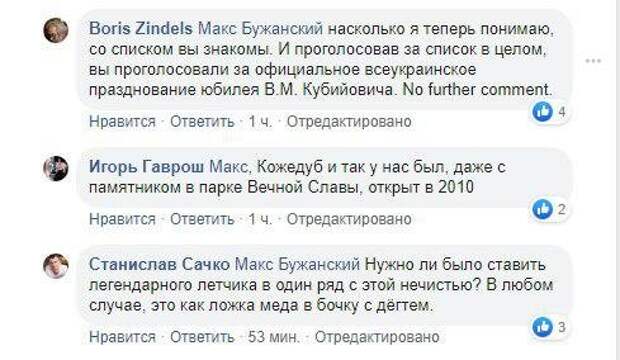Click the like reaction icon with 4 likes
The image size is (620, 360).
coord(542,112)
